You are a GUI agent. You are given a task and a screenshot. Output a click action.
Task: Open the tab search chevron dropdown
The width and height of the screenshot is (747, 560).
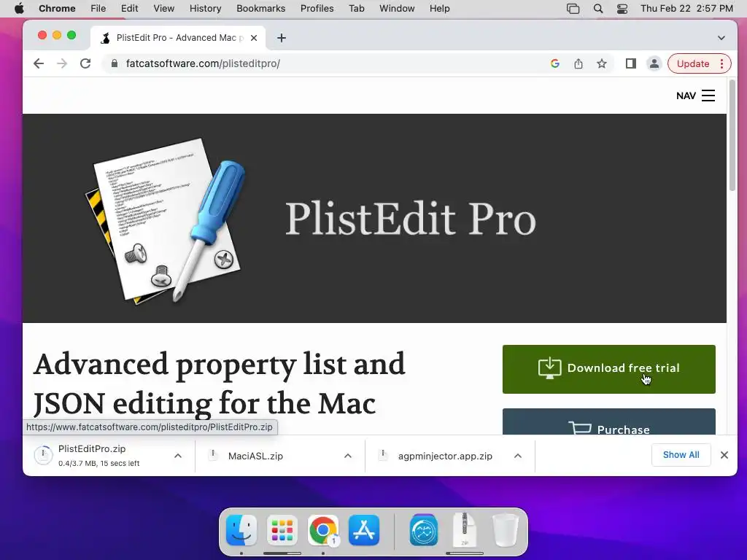click(x=721, y=38)
